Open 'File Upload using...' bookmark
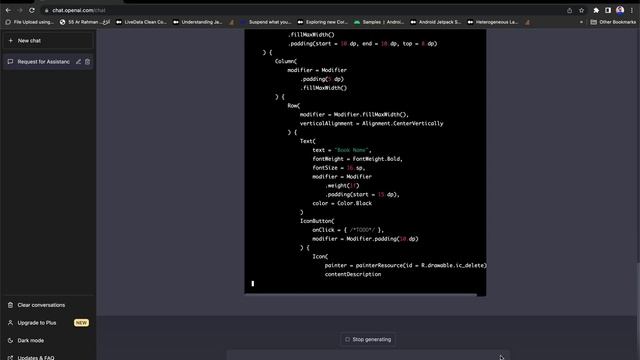This screenshot has height=360, width=640. click(x=29, y=22)
